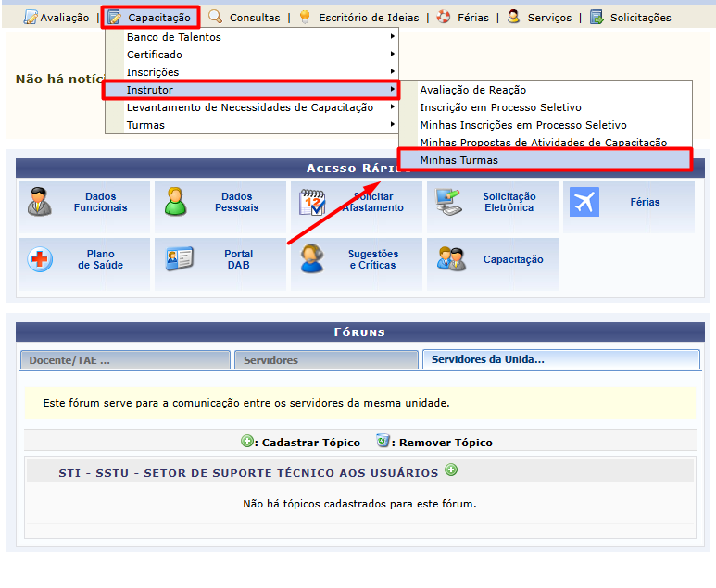Screen dimensions: 716x588
Task: Expand the Inscrições submenu
Action: point(252,72)
